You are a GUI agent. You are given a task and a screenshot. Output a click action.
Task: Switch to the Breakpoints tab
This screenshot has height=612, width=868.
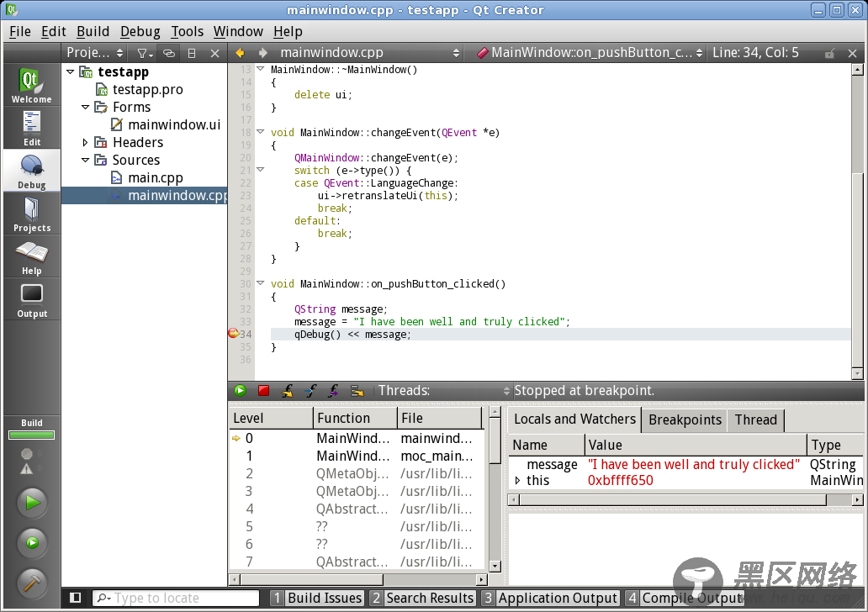coord(685,420)
